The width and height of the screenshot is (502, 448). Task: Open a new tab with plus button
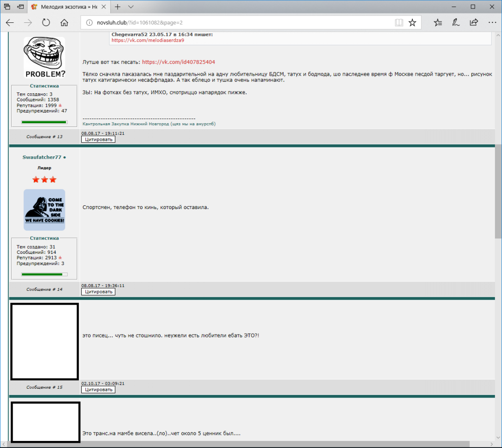(118, 7)
